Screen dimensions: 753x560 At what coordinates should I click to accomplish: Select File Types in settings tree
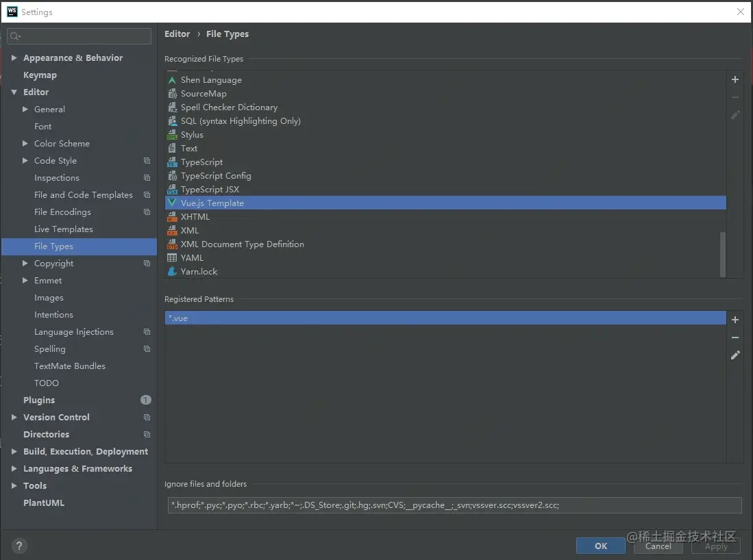(x=79, y=246)
